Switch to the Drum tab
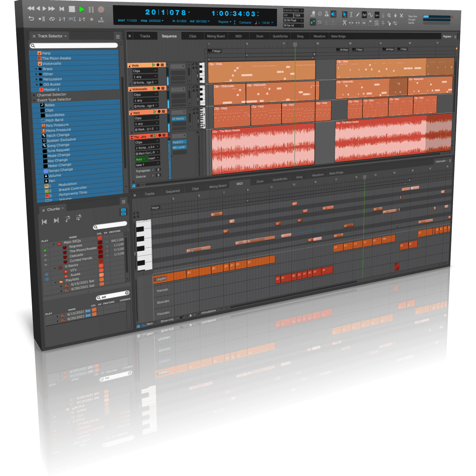Screen dimensions: 476x476 [x=259, y=36]
